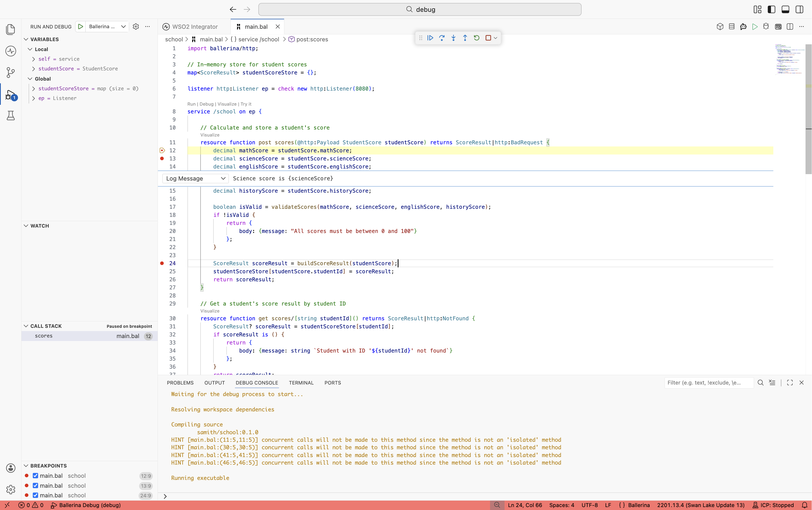
Task: Collapse the BREAKPOINTS section
Action: point(26,465)
